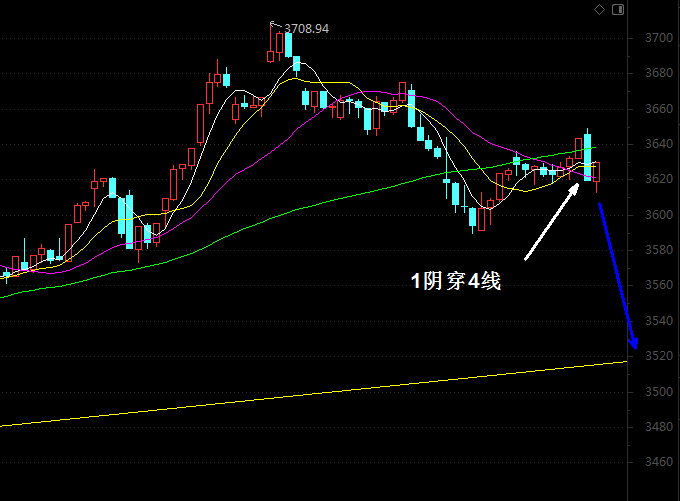
Task: Click the 1阴穿4线 text annotation
Action: coord(456,281)
